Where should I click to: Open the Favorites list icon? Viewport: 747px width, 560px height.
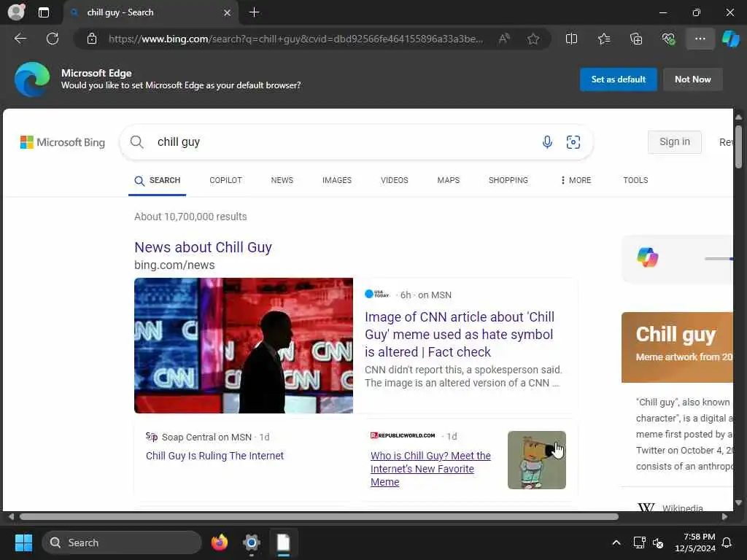[603, 39]
